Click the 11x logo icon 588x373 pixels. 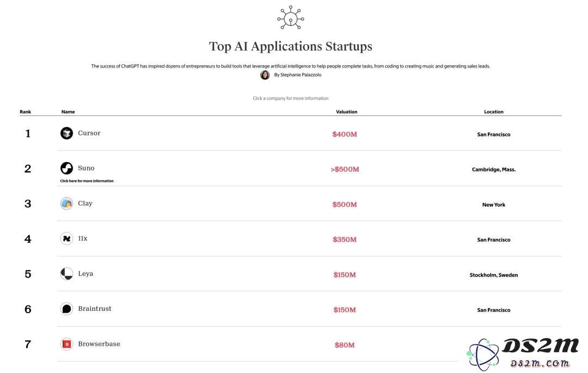(67, 239)
